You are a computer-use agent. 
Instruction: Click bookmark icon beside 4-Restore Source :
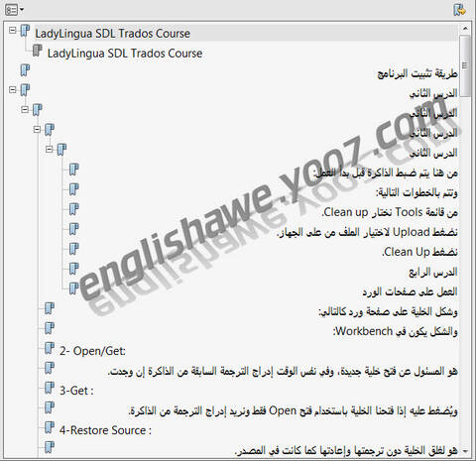pos(50,427)
